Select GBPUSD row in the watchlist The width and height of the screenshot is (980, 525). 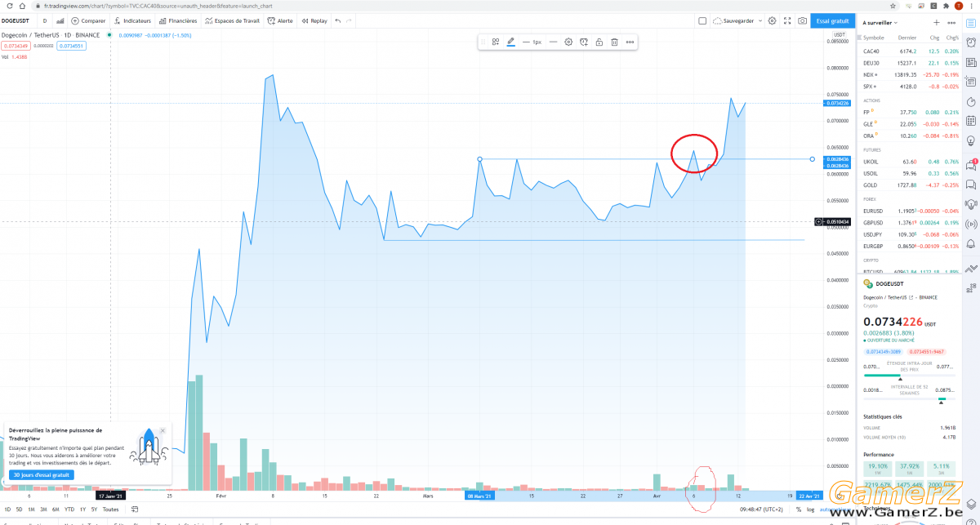tap(911, 222)
